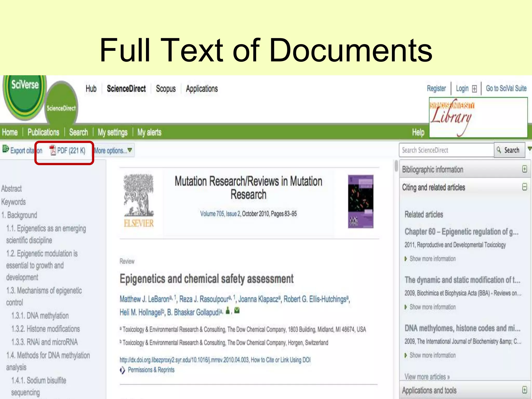Jump to 1.4.1 Sodium bisulfite sequencing
532x399 pixels.
point(39,387)
